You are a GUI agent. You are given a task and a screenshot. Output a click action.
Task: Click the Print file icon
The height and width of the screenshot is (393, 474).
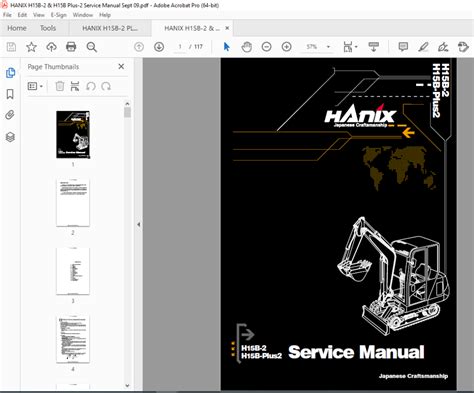click(x=71, y=47)
